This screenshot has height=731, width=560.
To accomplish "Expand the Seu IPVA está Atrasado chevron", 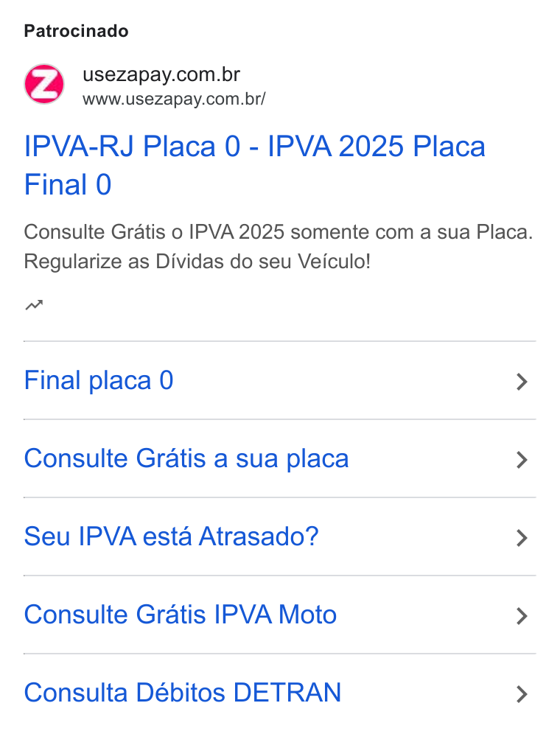I will [x=522, y=537].
